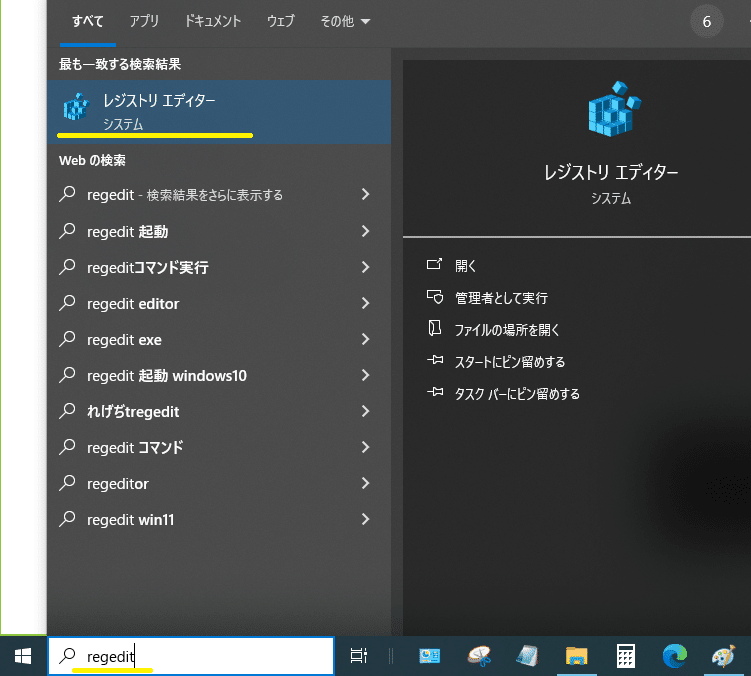The image size is (751, 676).
Task: Click the rewards badge showing 6
Action: (706, 22)
